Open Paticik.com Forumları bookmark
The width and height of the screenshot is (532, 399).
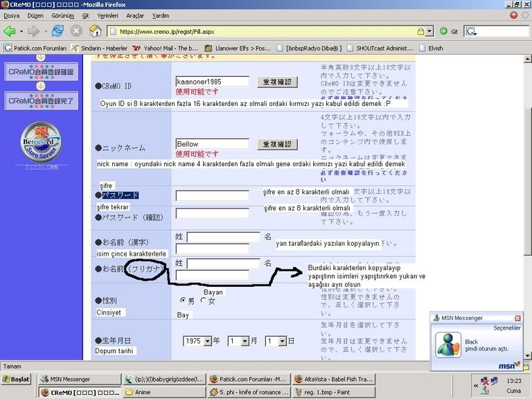click(x=35, y=48)
